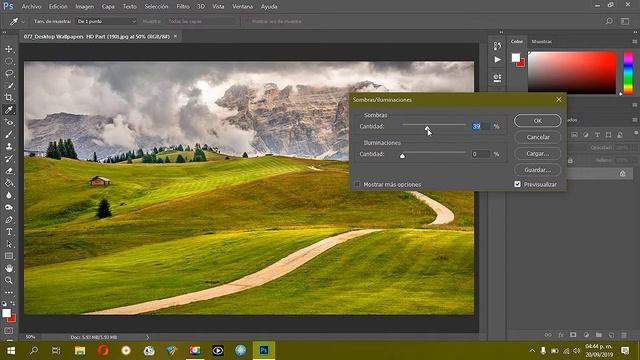The width and height of the screenshot is (640, 360).
Task: Uncheck the Previsualizar checkbox
Action: [518, 184]
